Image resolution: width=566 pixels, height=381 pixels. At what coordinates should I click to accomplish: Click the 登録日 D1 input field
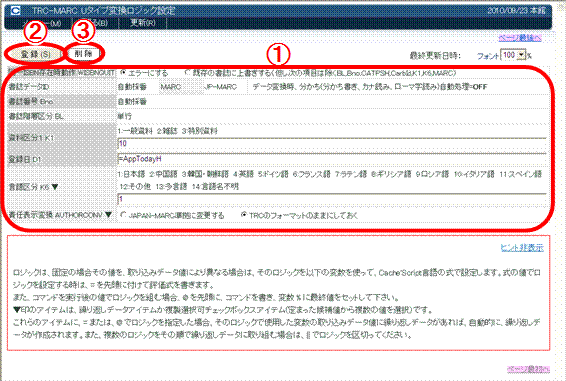point(332,159)
